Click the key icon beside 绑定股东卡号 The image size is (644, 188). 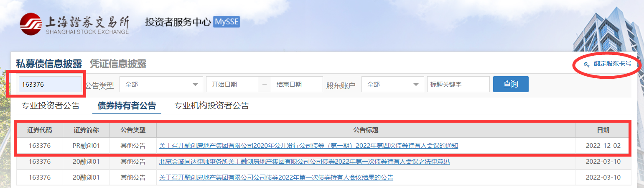[587, 64]
